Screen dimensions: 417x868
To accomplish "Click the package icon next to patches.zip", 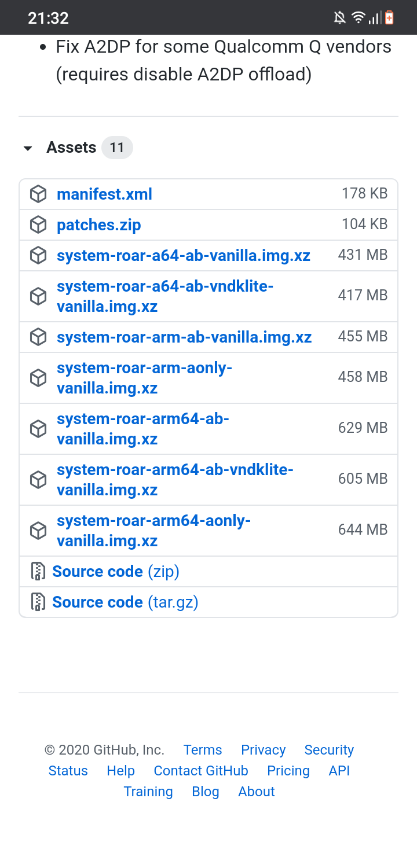I will click(38, 225).
